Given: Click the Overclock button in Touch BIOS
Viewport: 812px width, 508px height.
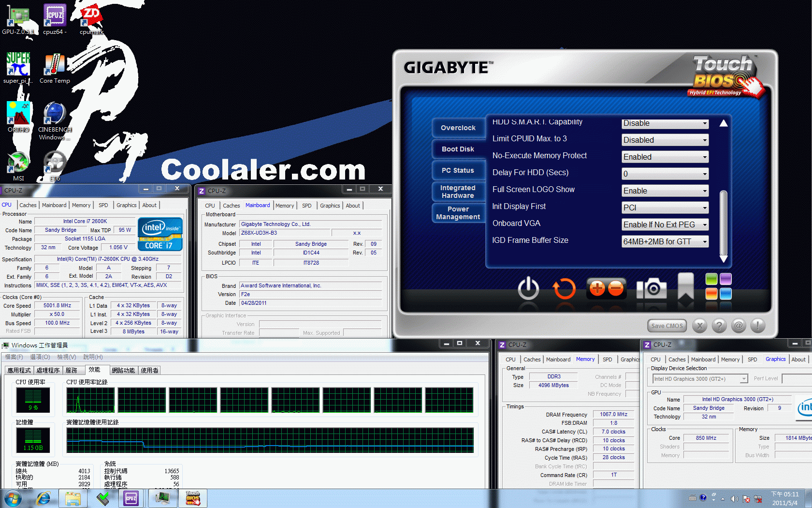Looking at the screenshot, I should (x=458, y=128).
